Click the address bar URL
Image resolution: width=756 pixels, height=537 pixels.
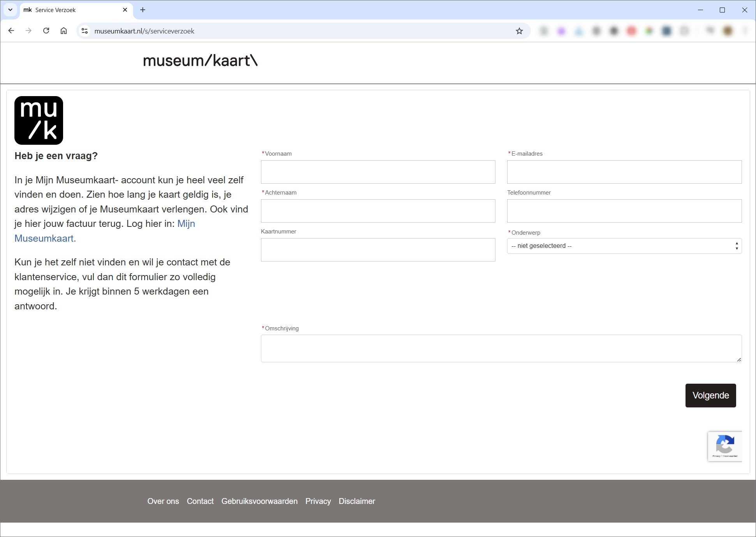pos(144,31)
